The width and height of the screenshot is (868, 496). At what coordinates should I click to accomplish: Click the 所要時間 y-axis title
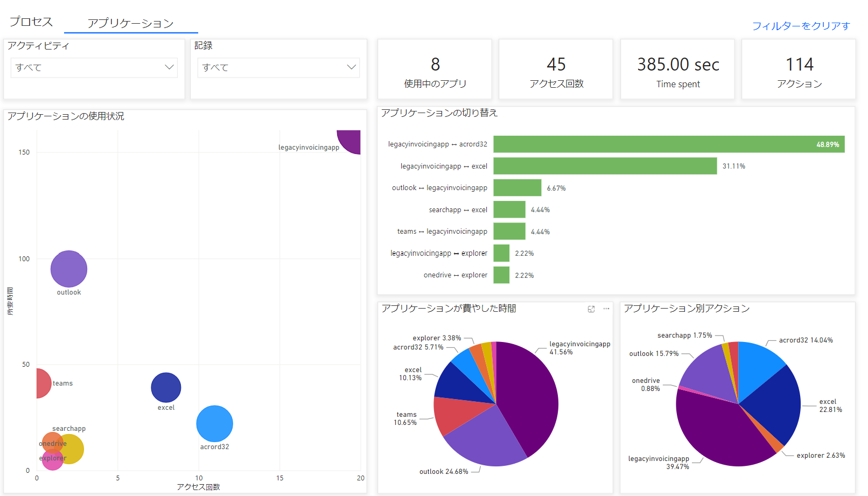pyautogui.click(x=10, y=301)
